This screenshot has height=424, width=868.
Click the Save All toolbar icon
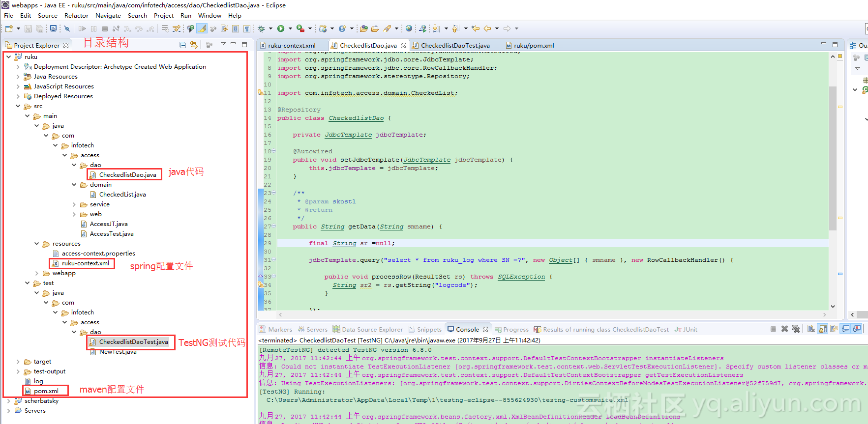click(x=39, y=28)
